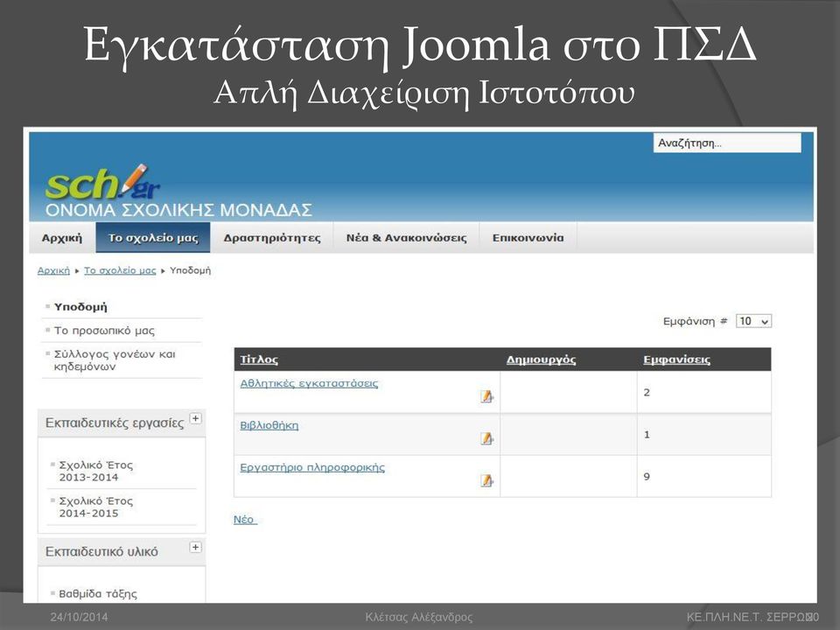Click the edit icon in the Βιβλιοθήκη row
The width and height of the screenshot is (840, 630).
click(x=486, y=438)
